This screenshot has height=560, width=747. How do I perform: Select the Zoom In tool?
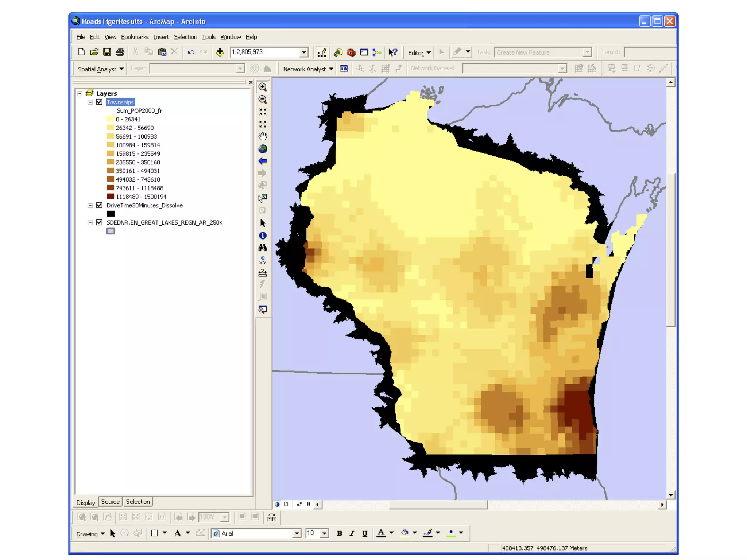pos(262,87)
